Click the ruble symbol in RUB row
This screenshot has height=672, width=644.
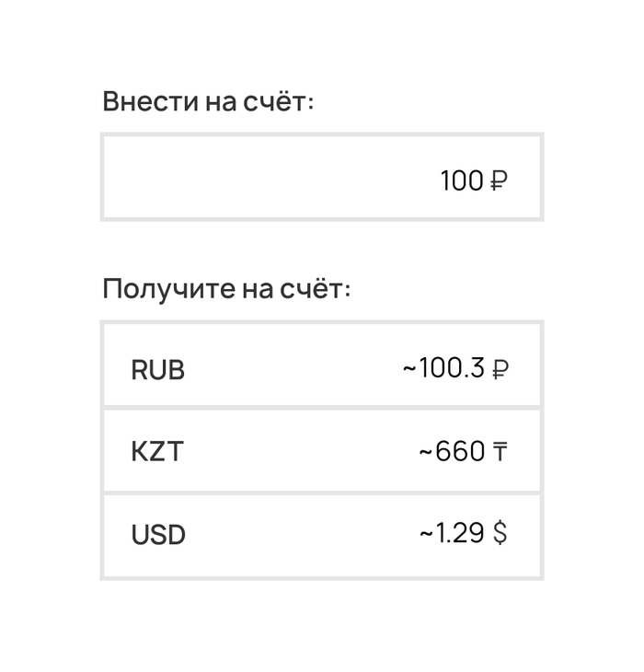point(500,370)
